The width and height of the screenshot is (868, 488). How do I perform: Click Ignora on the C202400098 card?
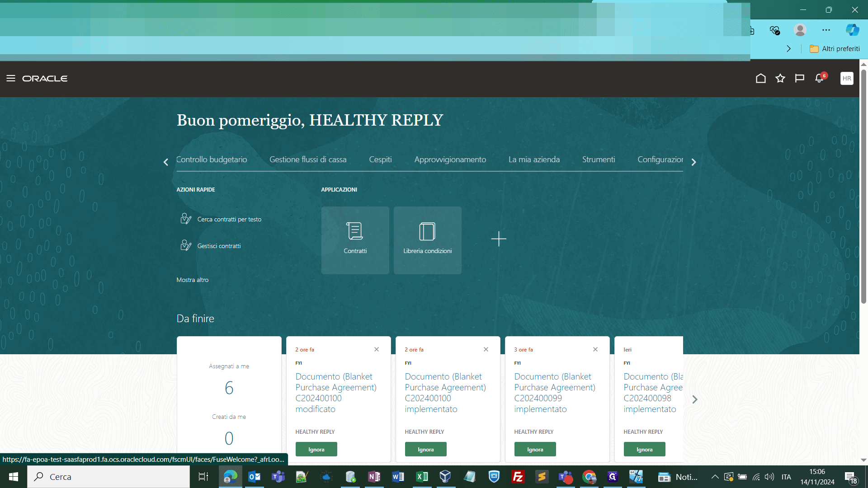click(x=645, y=449)
